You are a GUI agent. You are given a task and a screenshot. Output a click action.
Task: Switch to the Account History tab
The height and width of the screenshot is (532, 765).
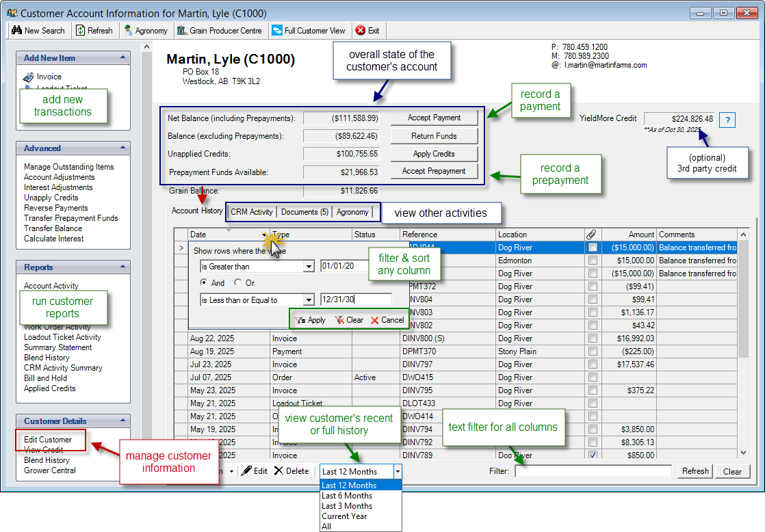[x=197, y=211]
